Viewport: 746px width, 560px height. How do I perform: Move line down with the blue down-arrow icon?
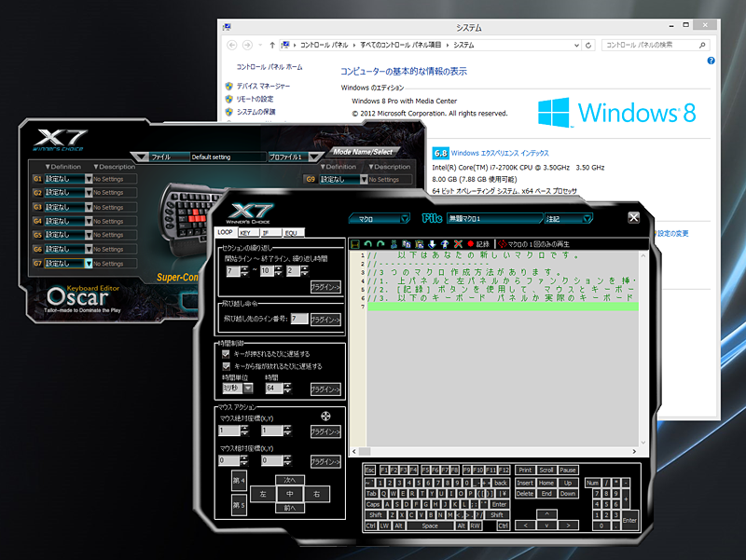[432, 244]
